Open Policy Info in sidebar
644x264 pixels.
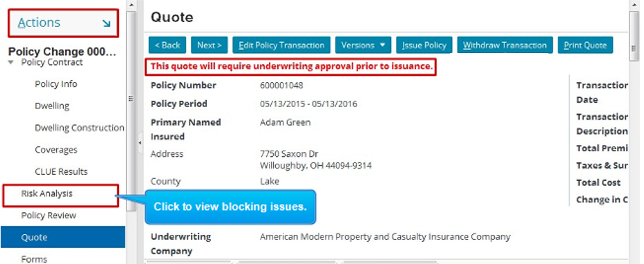coord(56,84)
